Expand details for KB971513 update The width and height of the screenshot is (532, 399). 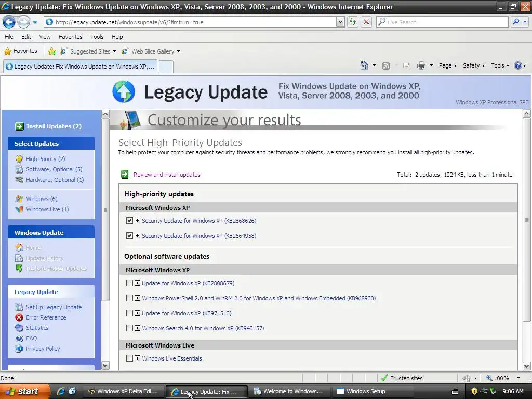[137, 313]
